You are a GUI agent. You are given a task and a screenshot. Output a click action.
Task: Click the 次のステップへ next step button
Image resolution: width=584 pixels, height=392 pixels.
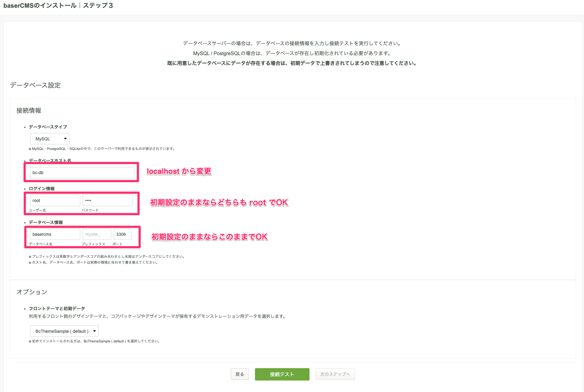(x=335, y=374)
